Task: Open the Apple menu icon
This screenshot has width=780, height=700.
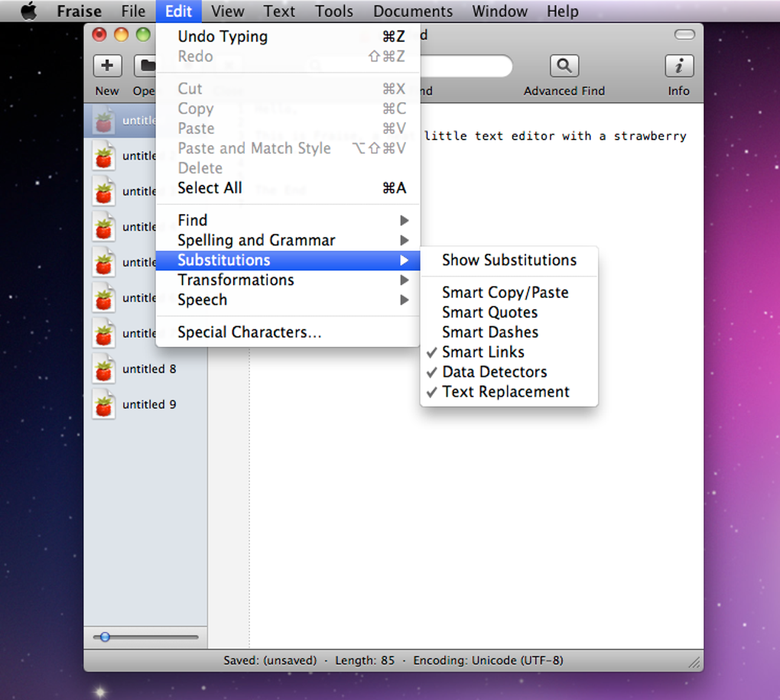Action: (x=29, y=11)
